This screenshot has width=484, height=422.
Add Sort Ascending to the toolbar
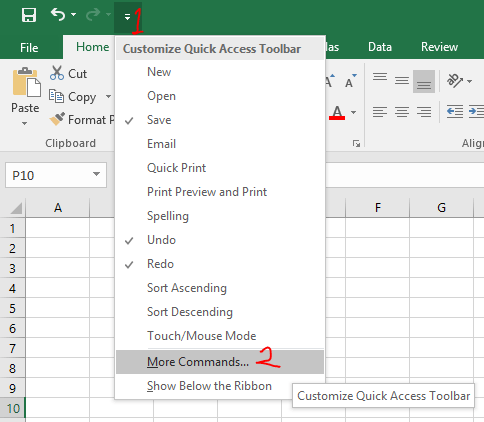pyautogui.click(x=220, y=288)
